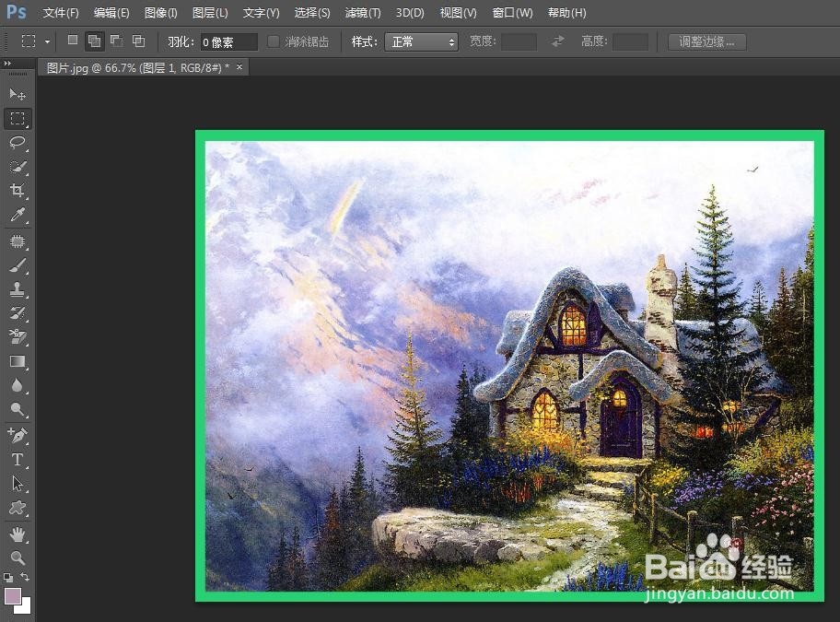
Task: Reset default foreground and background colors
Action: 8,578
